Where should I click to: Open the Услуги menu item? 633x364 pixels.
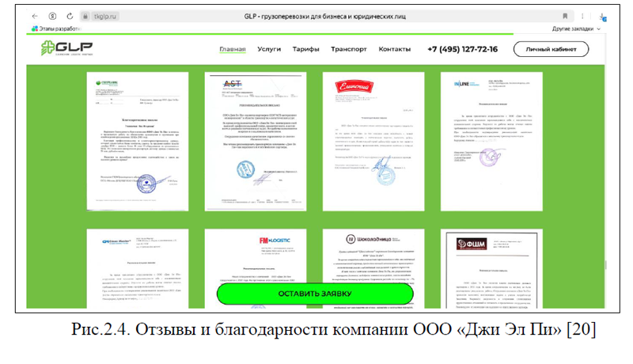coord(269,49)
